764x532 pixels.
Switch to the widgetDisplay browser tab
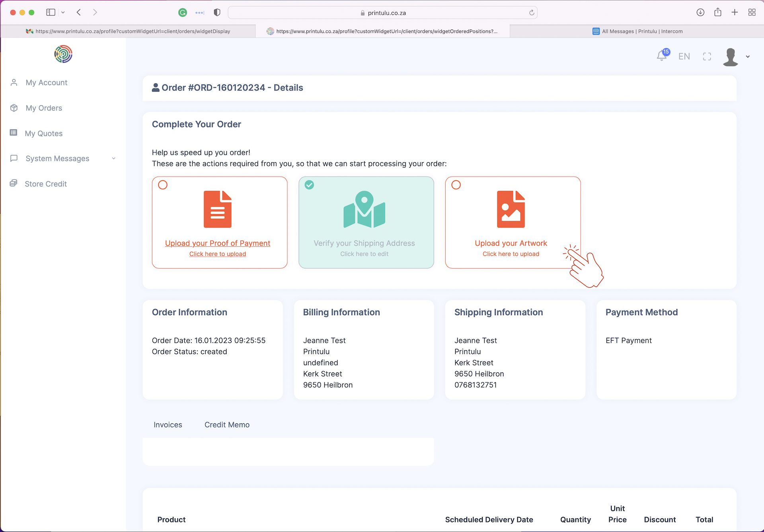coord(128,31)
